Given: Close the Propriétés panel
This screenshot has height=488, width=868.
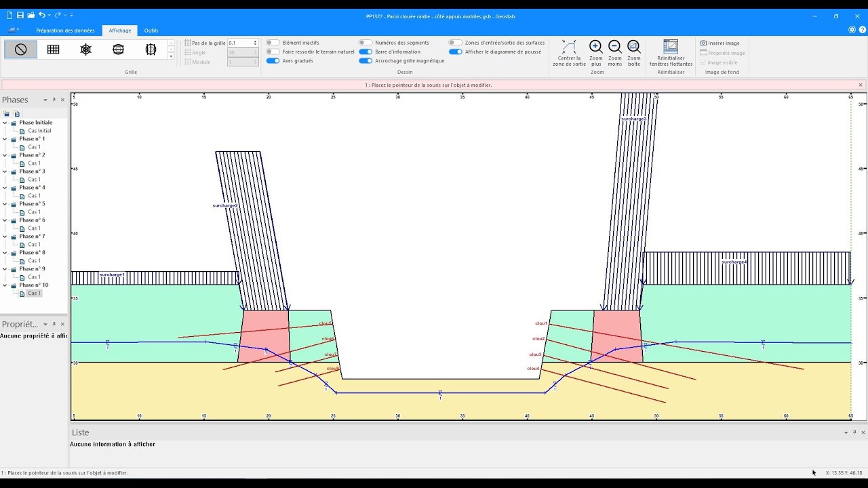Looking at the screenshot, I should click(x=62, y=324).
